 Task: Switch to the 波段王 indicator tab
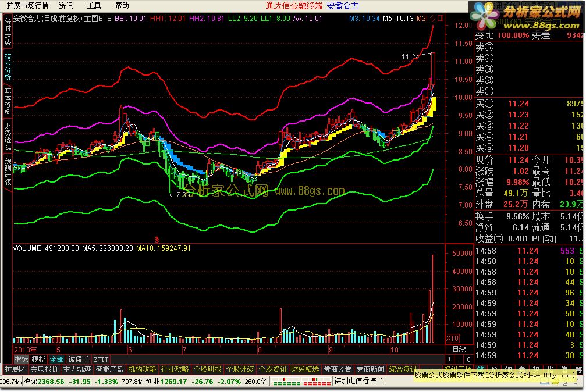tap(79, 359)
